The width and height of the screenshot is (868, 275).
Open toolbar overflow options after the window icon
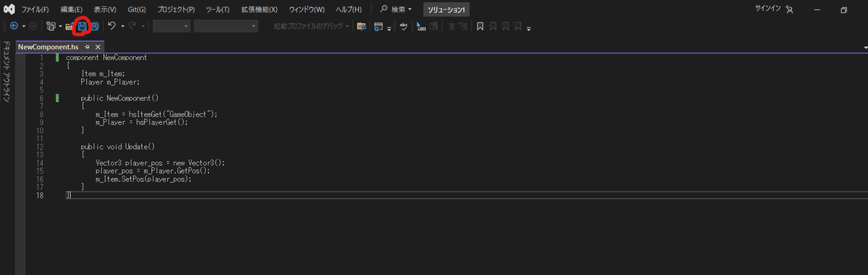389,29
